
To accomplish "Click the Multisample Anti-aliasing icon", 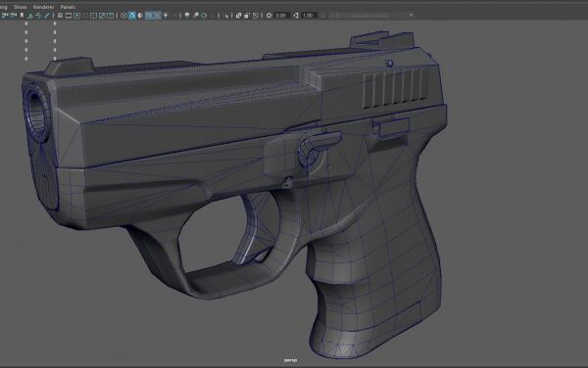I will coord(205,16).
